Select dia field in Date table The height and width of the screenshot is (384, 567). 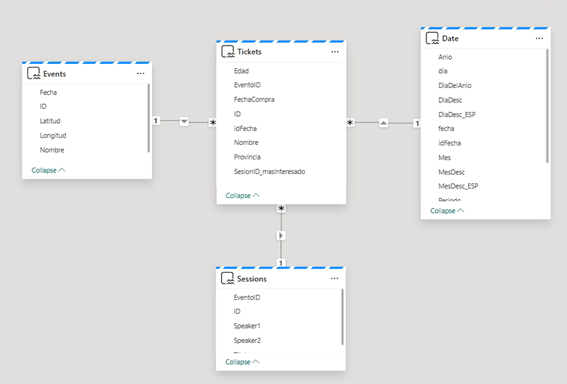(x=443, y=71)
